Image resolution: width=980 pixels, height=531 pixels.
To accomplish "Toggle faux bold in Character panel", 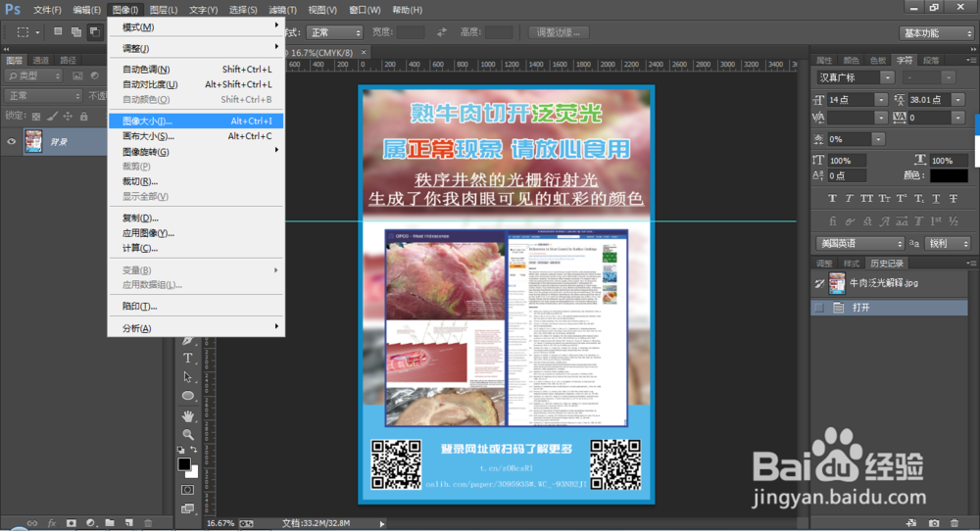I will click(832, 199).
